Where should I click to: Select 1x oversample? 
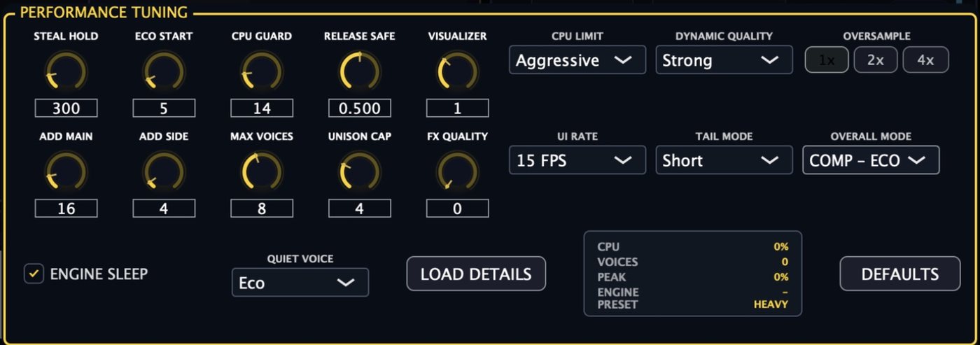(827, 60)
